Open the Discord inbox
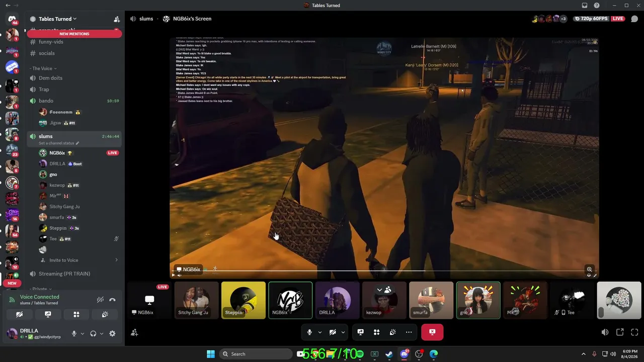This screenshot has width=644, height=362. click(x=585, y=6)
